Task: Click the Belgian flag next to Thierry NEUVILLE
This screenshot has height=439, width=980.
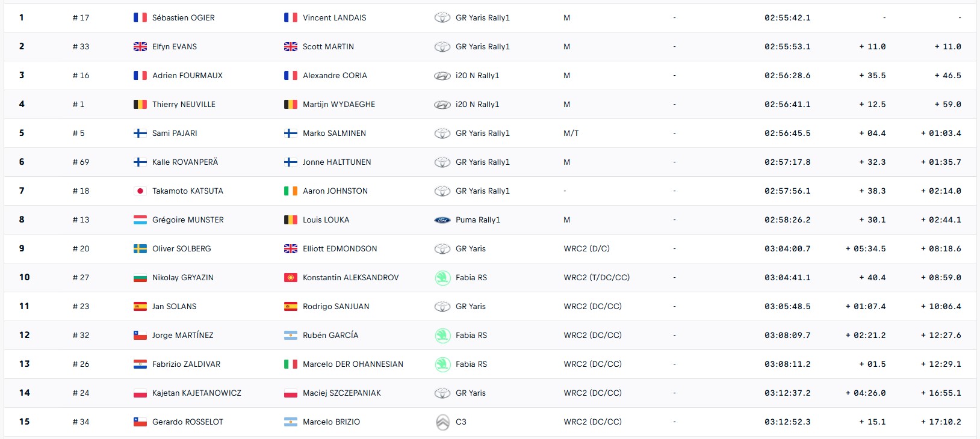Action: point(140,104)
